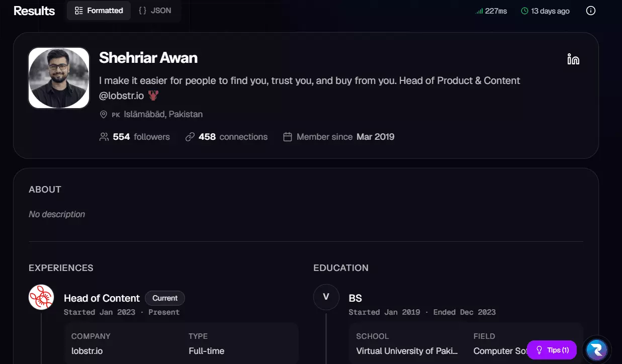Screen dimensions: 622x364
Task: Click the BS degree title
Action: click(x=356, y=298)
